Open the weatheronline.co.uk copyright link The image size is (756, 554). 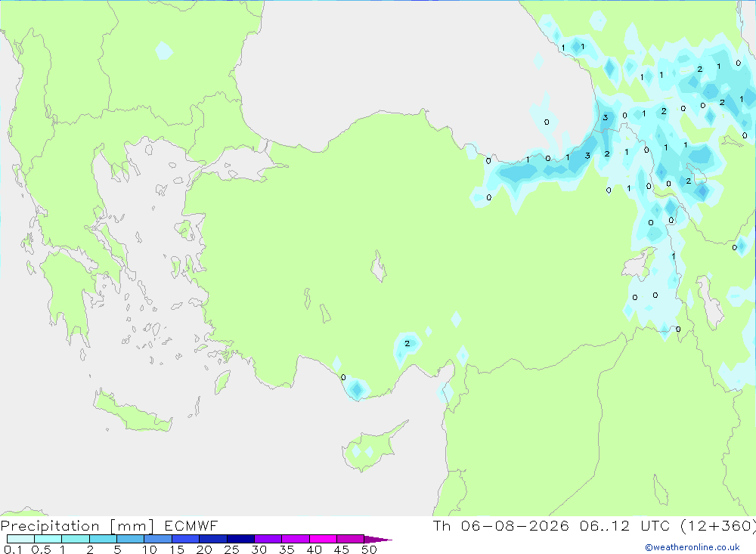click(692, 547)
